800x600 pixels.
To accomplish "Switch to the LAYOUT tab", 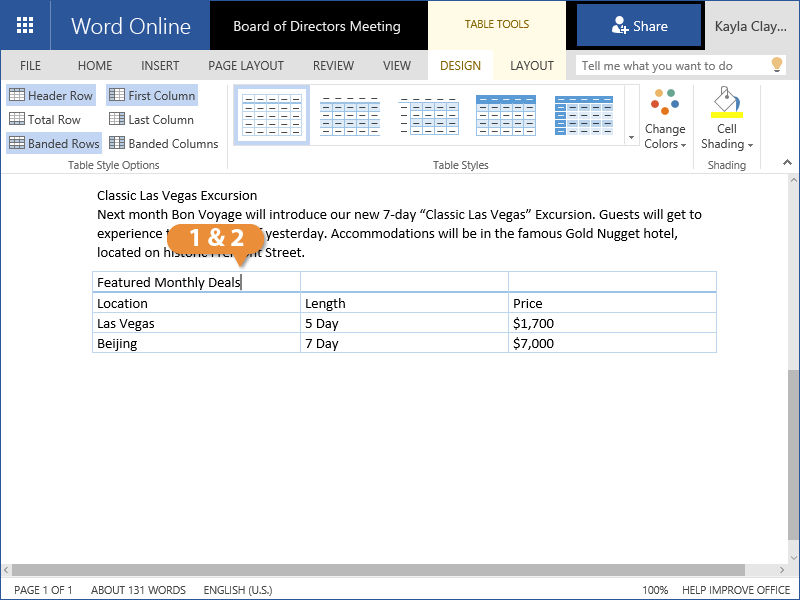I will 531,66.
